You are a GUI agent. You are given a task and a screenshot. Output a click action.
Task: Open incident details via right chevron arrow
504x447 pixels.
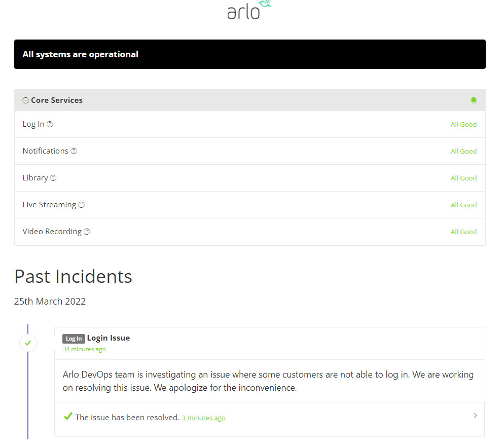(475, 416)
